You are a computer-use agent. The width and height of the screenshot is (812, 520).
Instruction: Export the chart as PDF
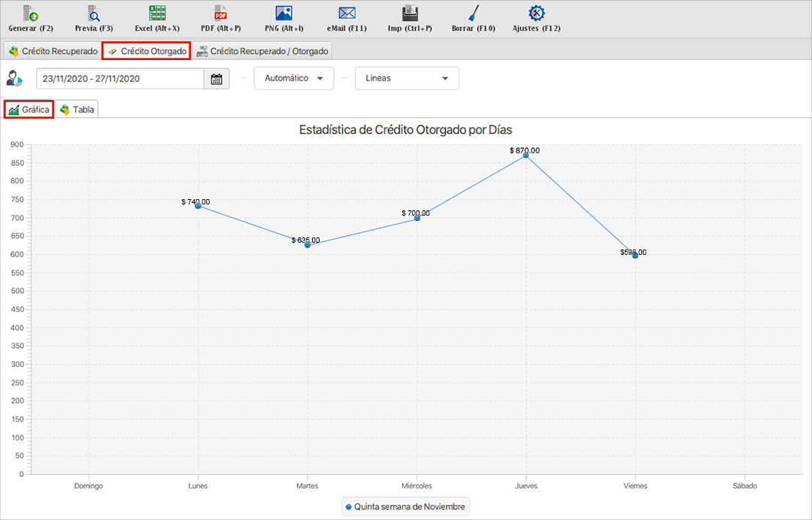coord(220,14)
